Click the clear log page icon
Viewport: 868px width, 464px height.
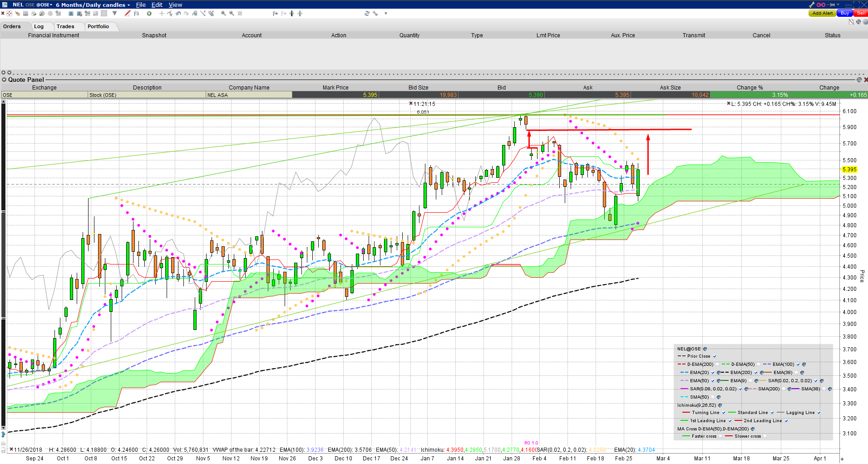point(852,21)
